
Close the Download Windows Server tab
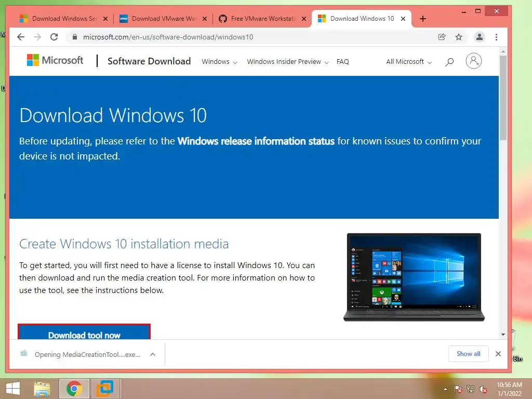point(105,19)
